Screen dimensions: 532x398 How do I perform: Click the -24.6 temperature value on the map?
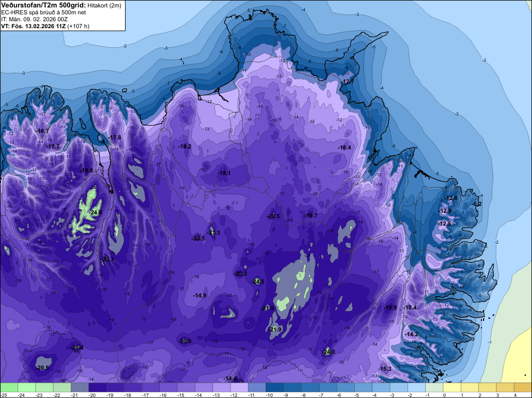click(x=95, y=213)
